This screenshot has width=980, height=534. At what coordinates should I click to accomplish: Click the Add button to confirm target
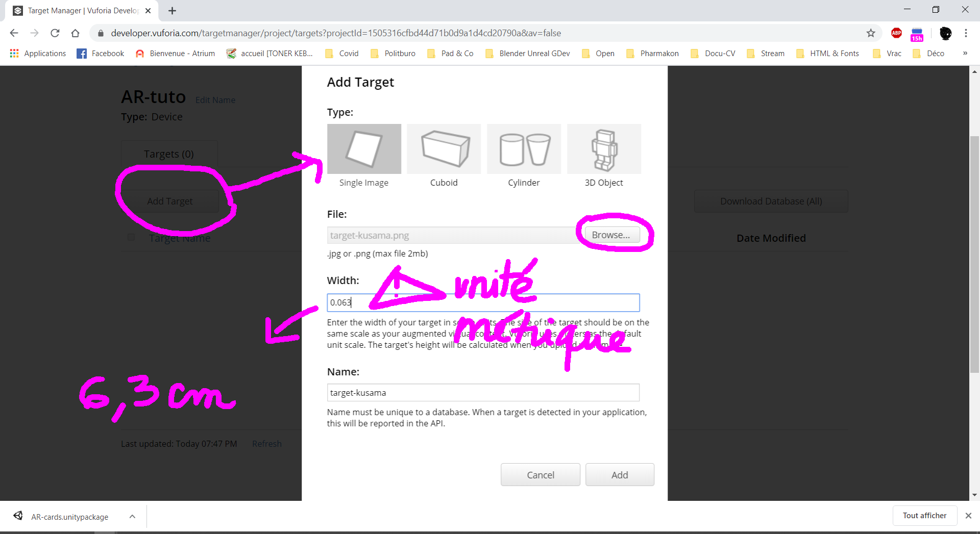click(x=619, y=475)
